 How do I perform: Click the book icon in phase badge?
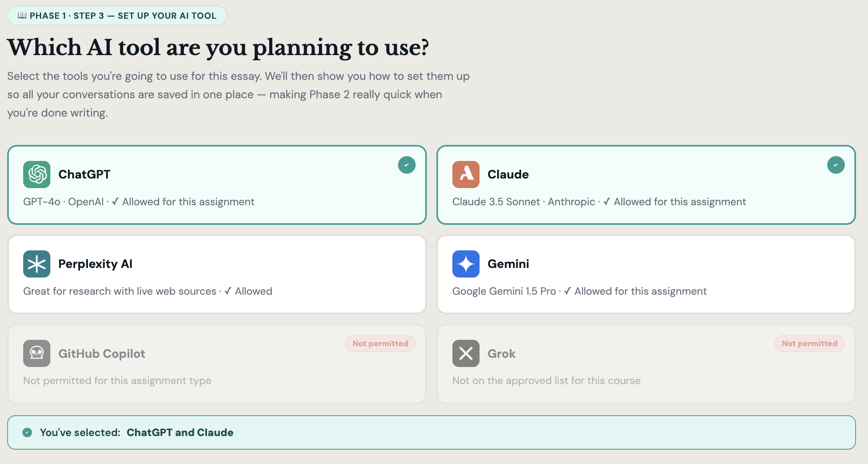[x=22, y=16]
